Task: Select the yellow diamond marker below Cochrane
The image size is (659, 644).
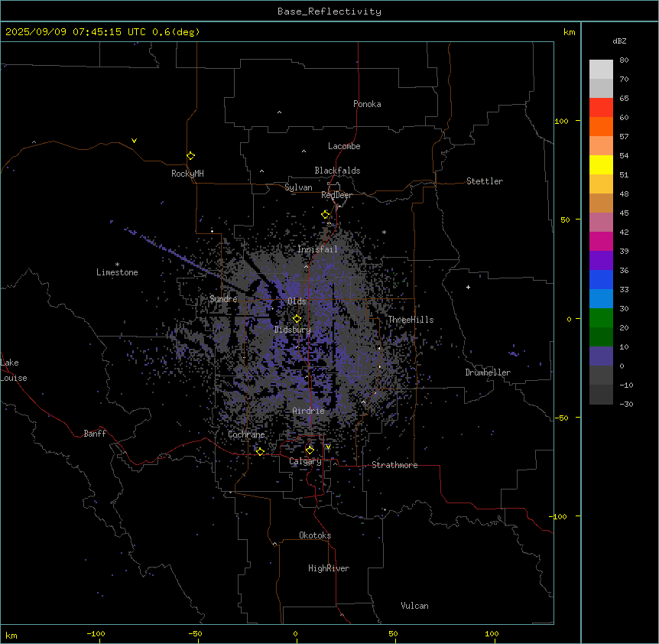Action: [260, 452]
